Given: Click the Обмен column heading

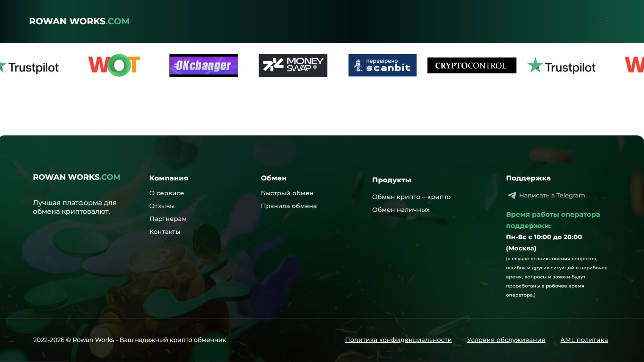Looking at the screenshot, I should coord(273,178).
